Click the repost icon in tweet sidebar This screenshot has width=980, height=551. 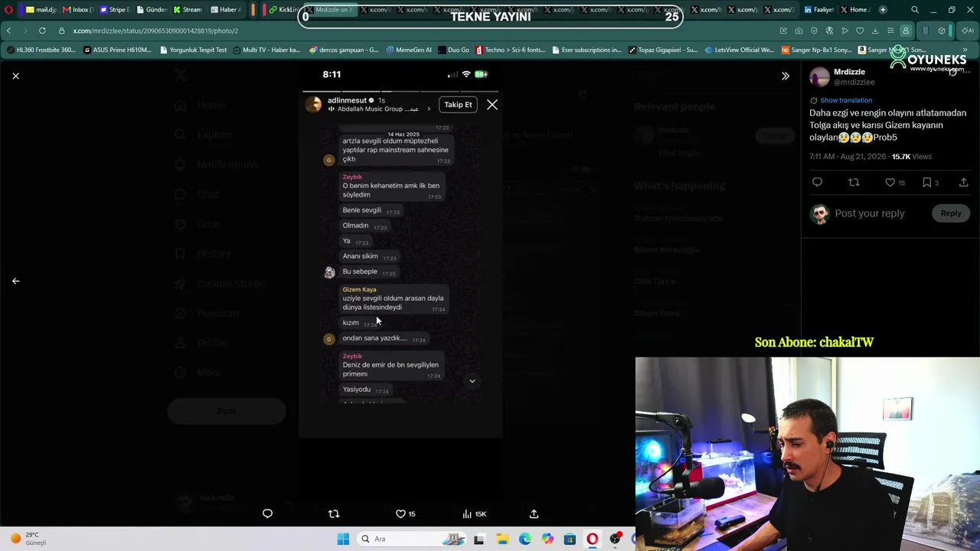854,182
